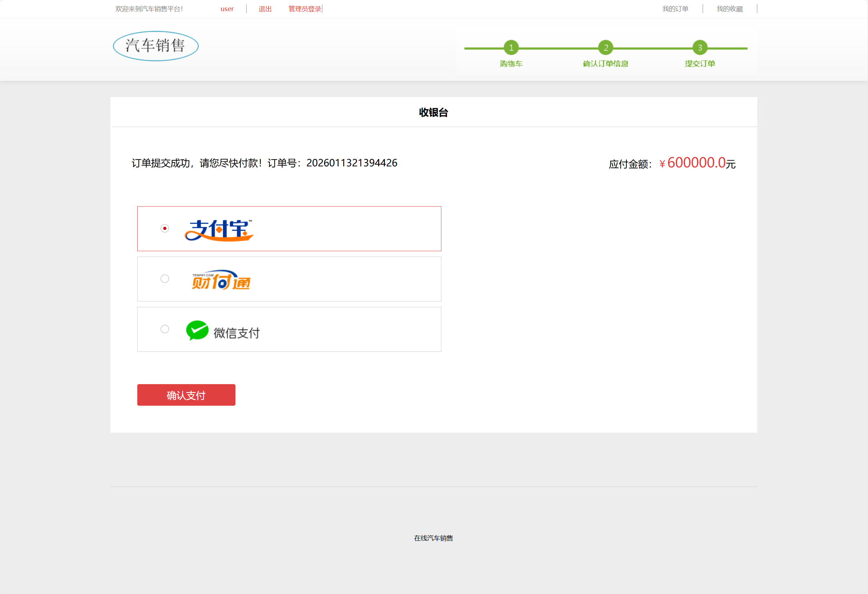Click step circle 3 for 提交订单

[x=699, y=47]
